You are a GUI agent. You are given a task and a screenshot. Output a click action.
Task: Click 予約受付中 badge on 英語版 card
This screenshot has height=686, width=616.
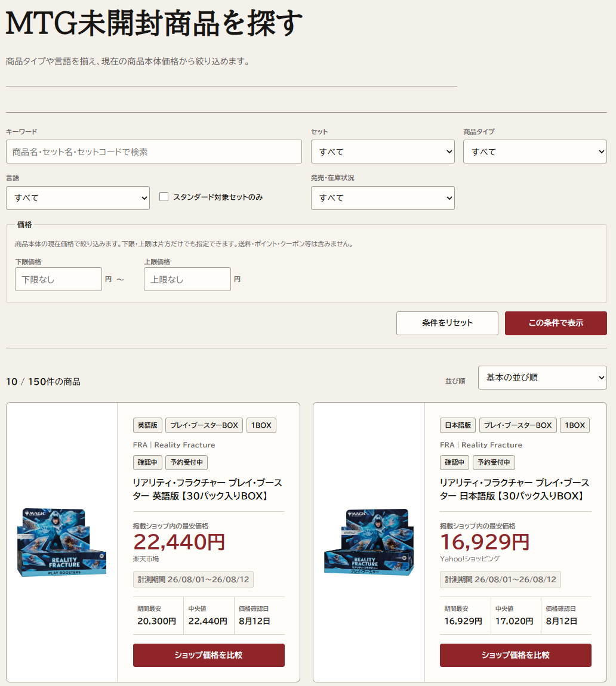click(x=186, y=462)
